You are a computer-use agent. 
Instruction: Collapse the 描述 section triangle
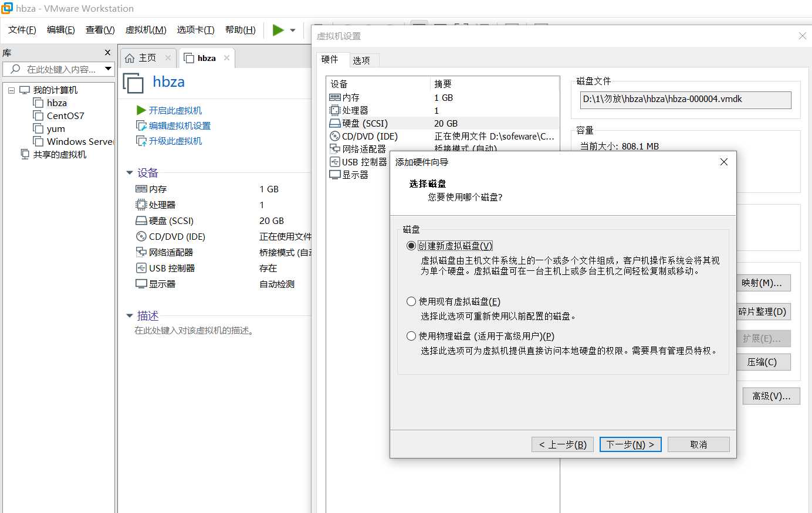click(130, 316)
